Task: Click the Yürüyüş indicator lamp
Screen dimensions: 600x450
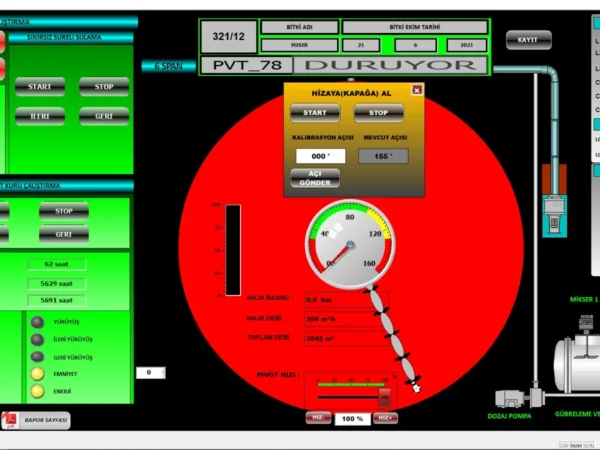Action: pyautogui.click(x=38, y=322)
